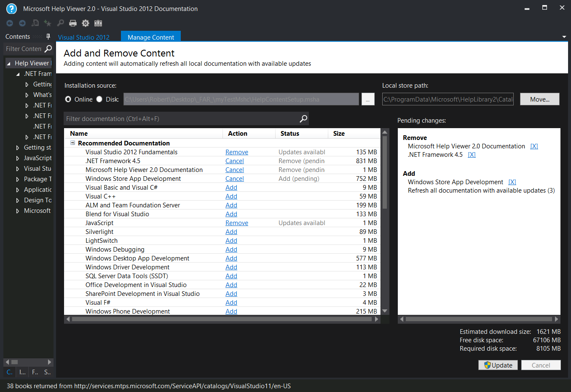The width and height of the screenshot is (571, 392).
Task: Select the Online installation source
Action: click(x=68, y=99)
